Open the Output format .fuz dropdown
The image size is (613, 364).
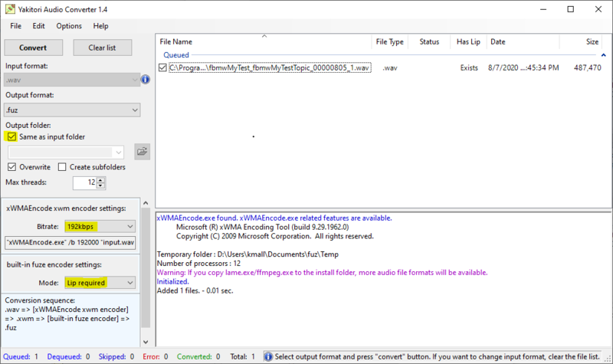tap(72, 110)
